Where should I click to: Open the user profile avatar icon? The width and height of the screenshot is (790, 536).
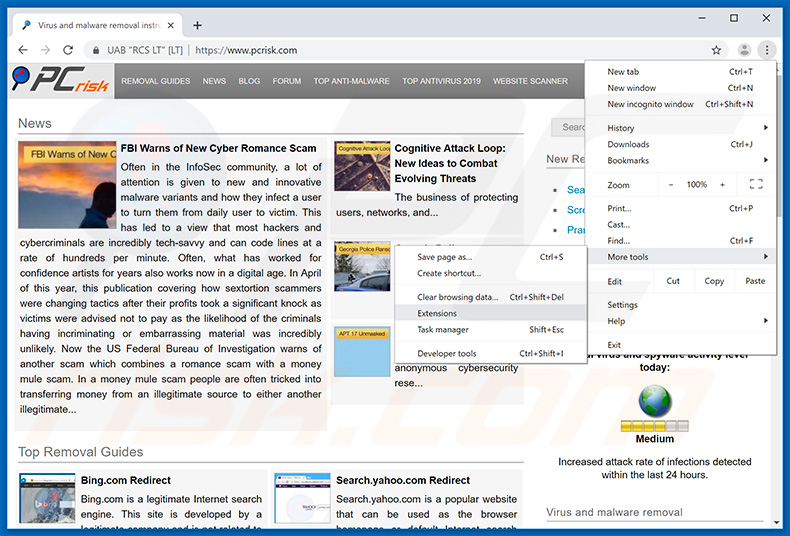744,50
